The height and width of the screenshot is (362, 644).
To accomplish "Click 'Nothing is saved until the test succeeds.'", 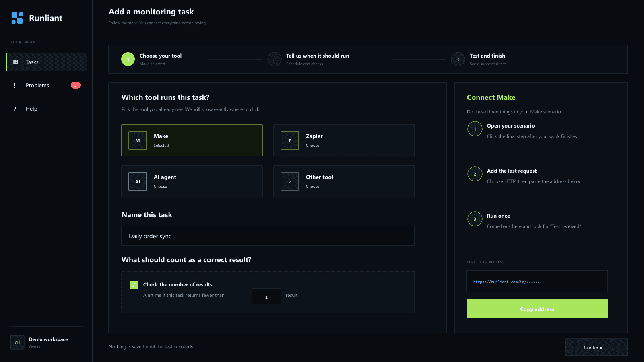I will tap(151, 347).
